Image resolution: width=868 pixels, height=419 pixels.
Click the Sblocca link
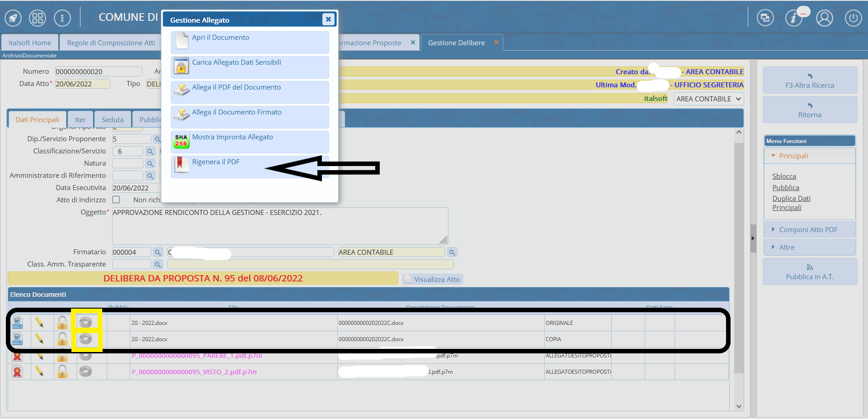784,176
